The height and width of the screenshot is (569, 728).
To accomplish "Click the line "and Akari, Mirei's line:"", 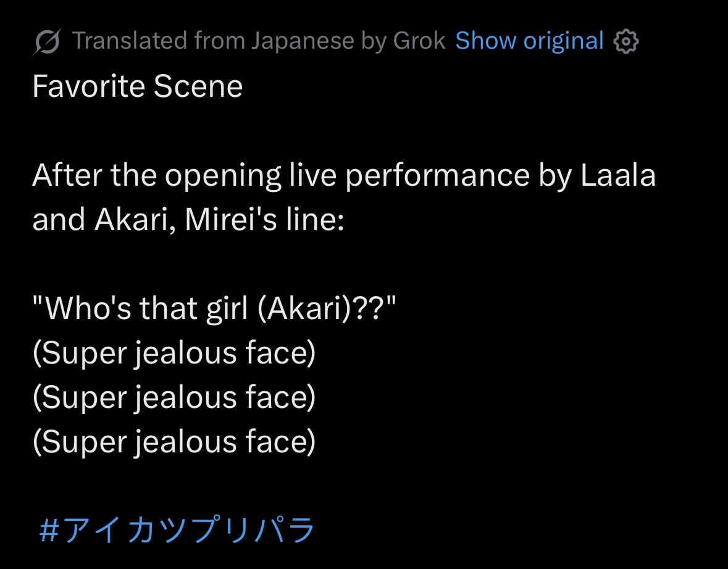I will (x=187, y=221).
